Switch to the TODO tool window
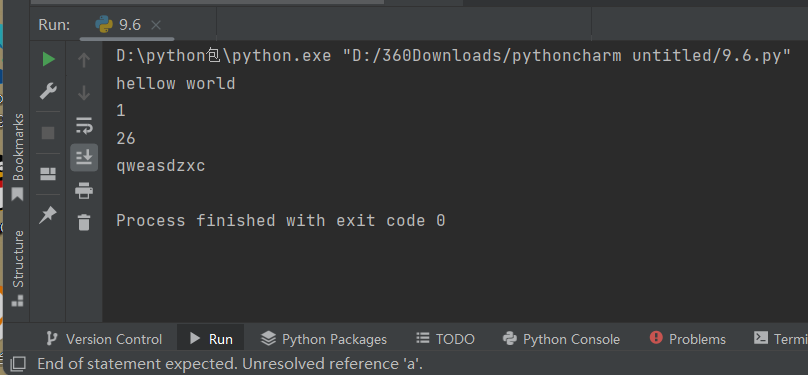This screenshot has width=808, height=375. (x=445, y=339)
